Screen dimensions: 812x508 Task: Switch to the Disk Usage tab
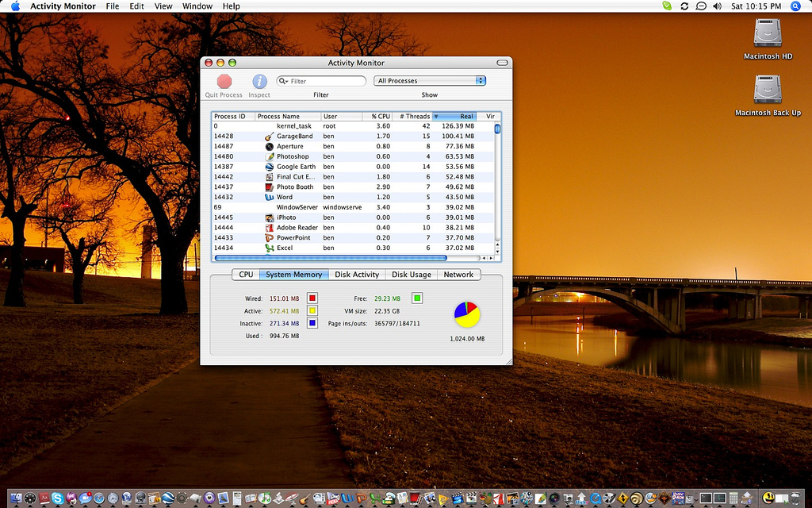tap(412, 275)
